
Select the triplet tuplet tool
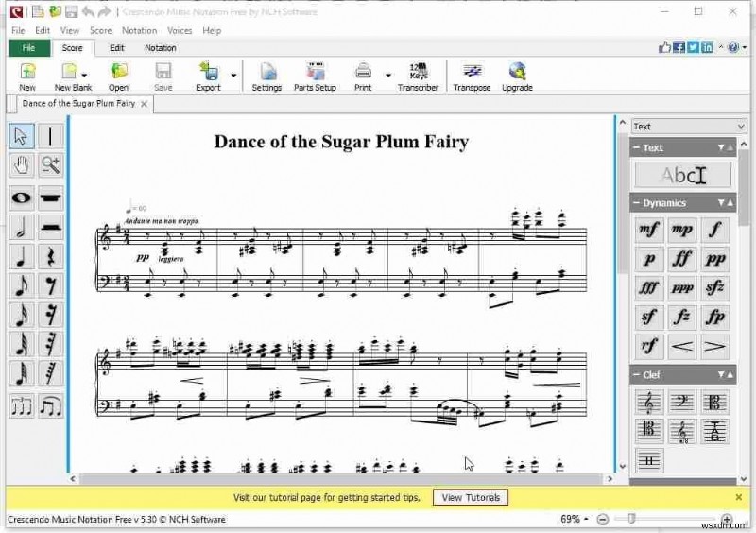(x=22, y=406)
